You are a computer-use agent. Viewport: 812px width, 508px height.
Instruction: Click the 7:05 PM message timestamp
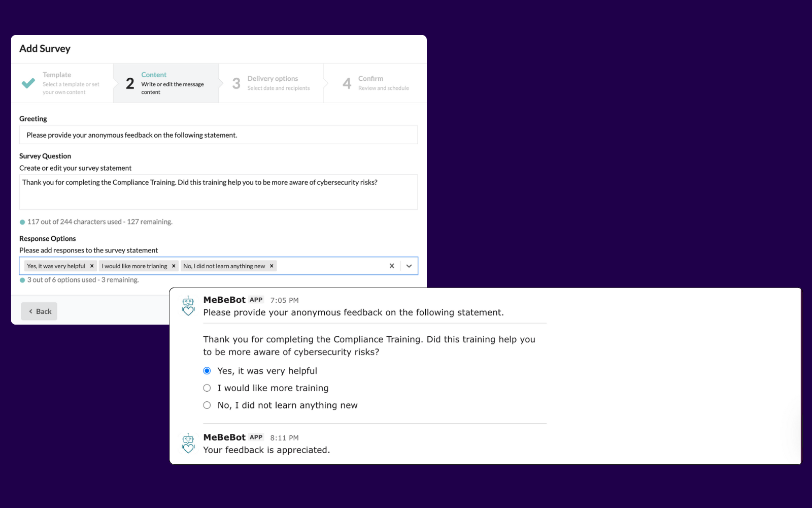coord(284,300)
